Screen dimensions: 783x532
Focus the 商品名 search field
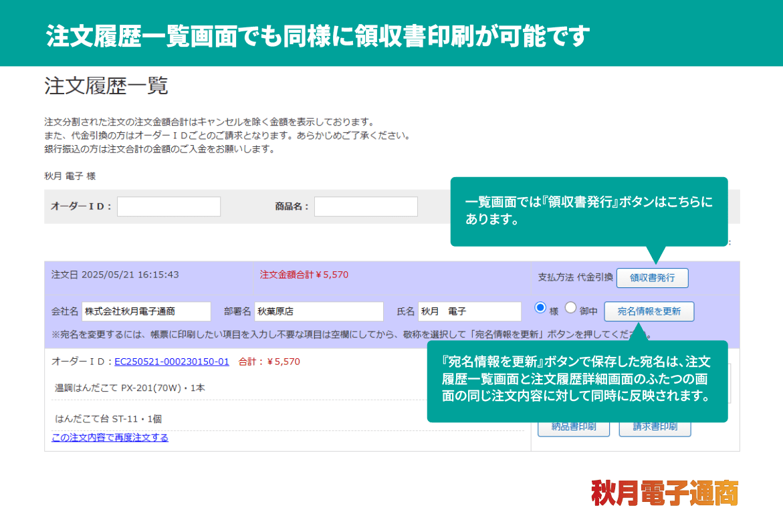click(366, 207)
